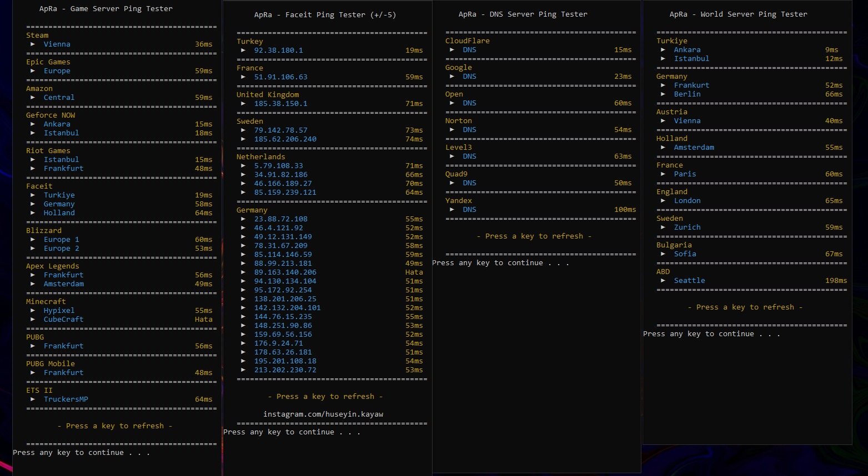Select London under England
The width and height of the screenshot is (868, 476).
pos(688,201)
